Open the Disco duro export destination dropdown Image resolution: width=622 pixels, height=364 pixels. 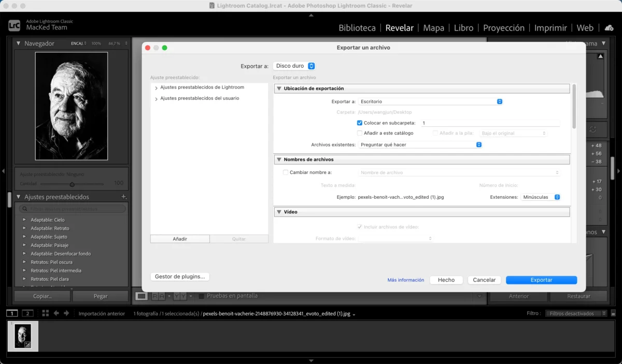(294, 66)
